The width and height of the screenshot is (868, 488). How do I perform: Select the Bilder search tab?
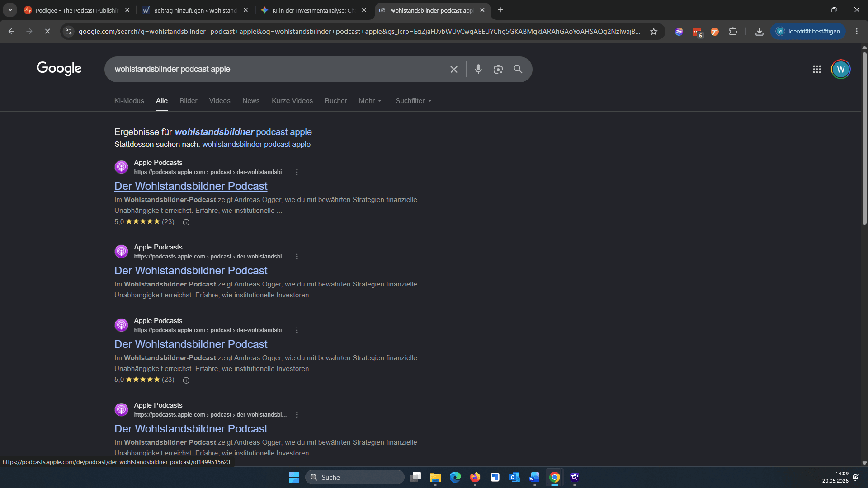(188, 101)
